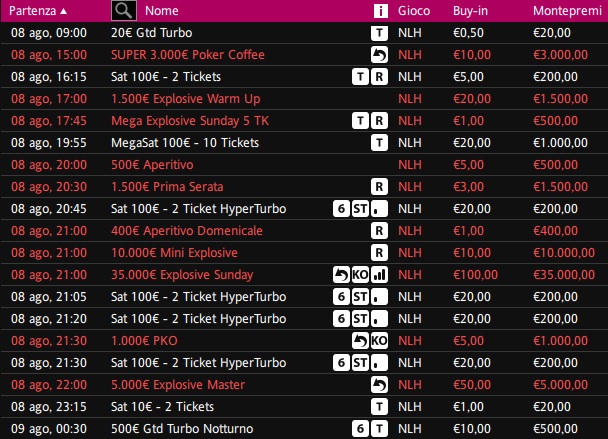This screenshot has height=439, width=608.
Task: Click the Nome column header
Action: [x=162, y=11]
